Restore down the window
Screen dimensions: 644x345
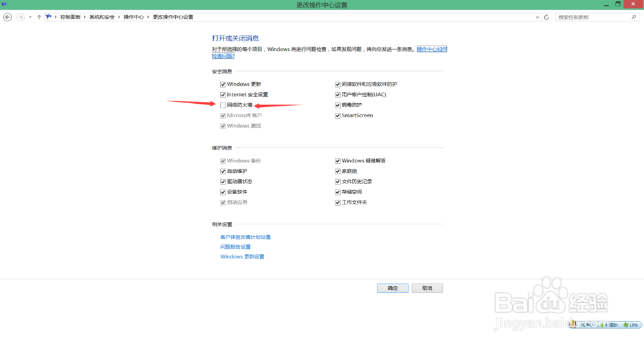618,4
